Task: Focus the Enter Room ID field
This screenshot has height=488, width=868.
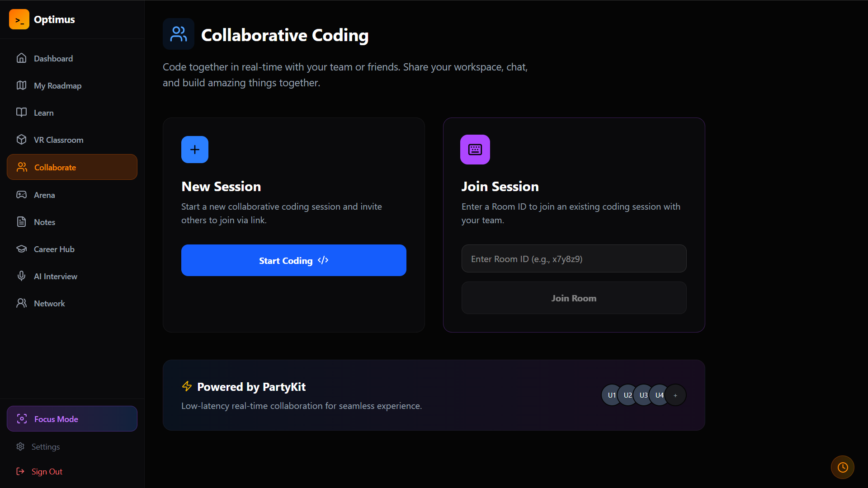Action: click(574, 259)
